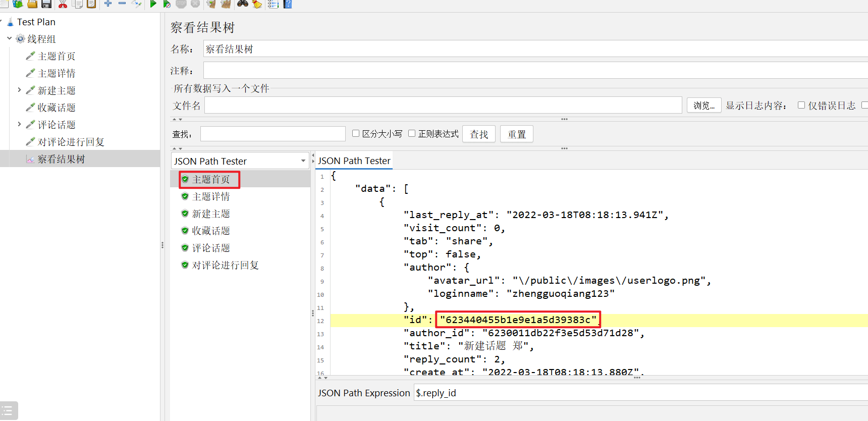The image size is (868, 421).
Task: Switch to the JSON Path Tester tab
Action: (354, 161)
